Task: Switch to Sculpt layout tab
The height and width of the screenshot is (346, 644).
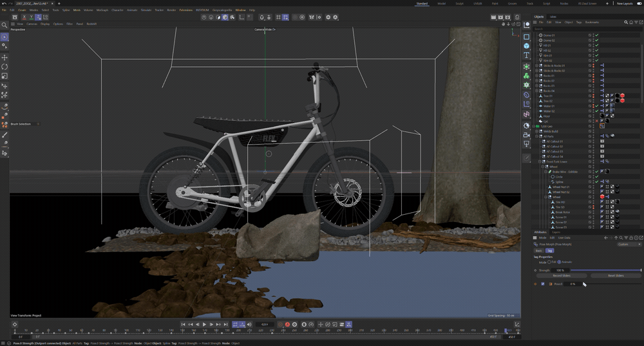Action: click(460, 3)
